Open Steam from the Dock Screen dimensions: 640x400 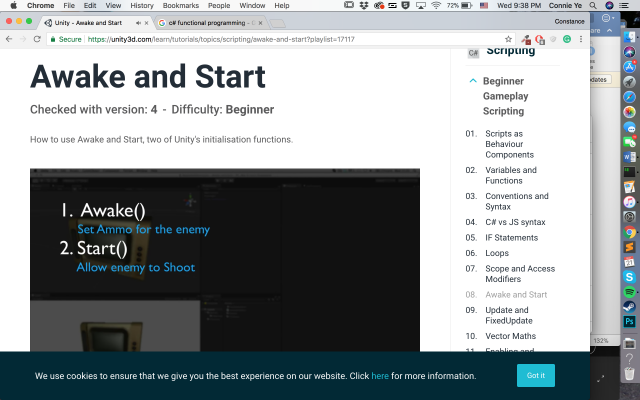(629, 307)
